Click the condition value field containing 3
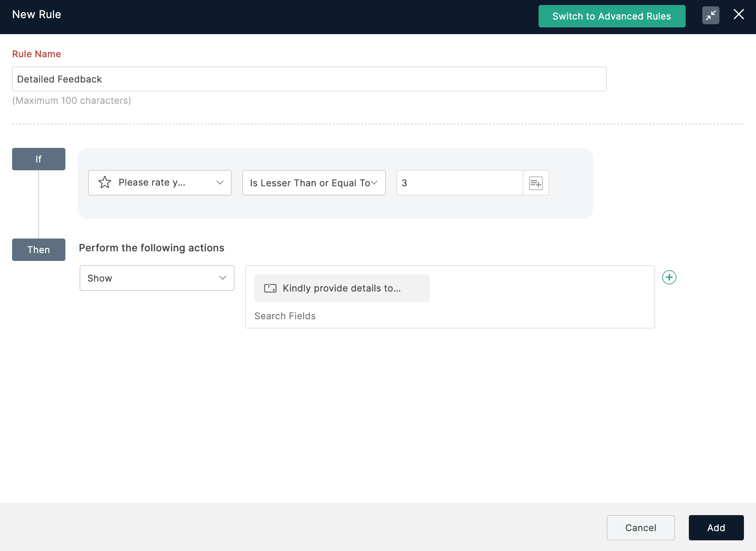Viewport: 756px width, 551px height. point(459,183)
